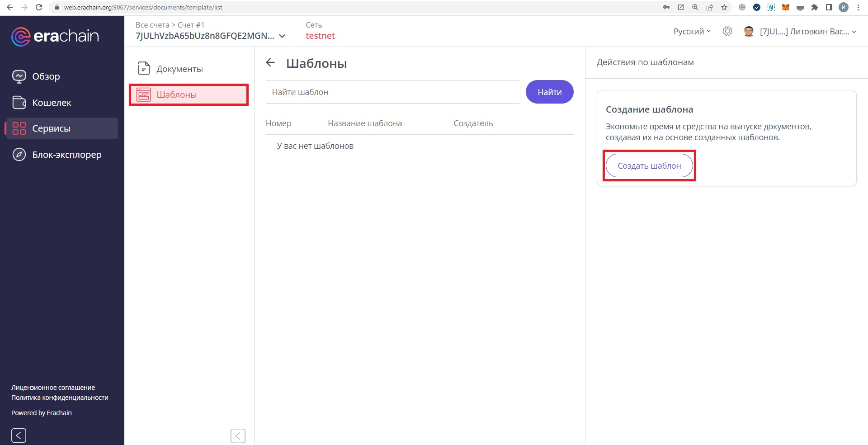
Task: Open Политика конфиденциальности link
Action: pyautogui.click(x=60, y=398)
